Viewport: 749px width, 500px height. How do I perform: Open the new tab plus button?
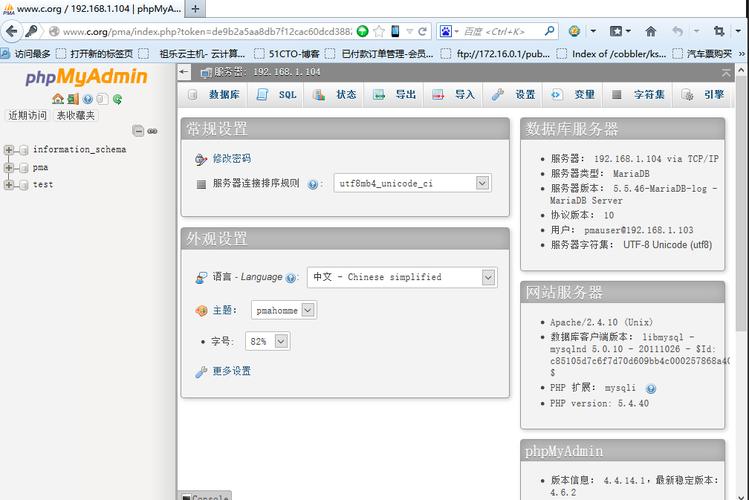(195, 8)
